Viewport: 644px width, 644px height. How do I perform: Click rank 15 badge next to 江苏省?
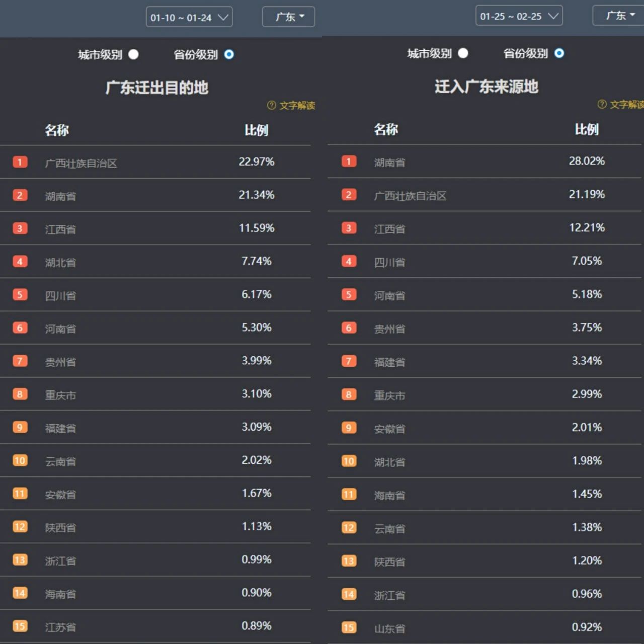pos(20,626)
